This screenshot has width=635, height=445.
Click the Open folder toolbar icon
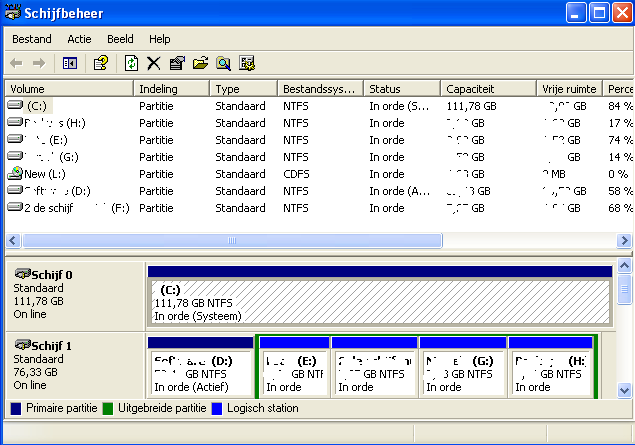[x=200, y=63]
